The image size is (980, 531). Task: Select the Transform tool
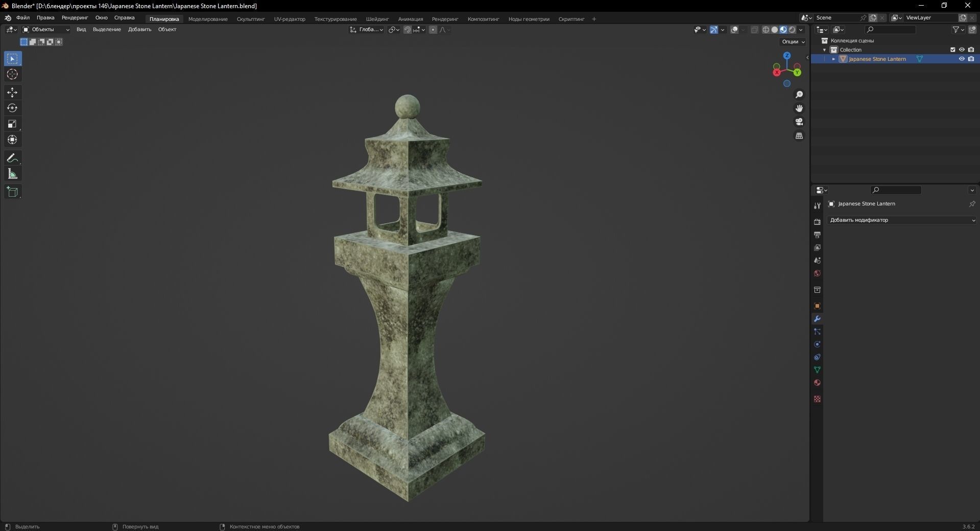point(13,140)
